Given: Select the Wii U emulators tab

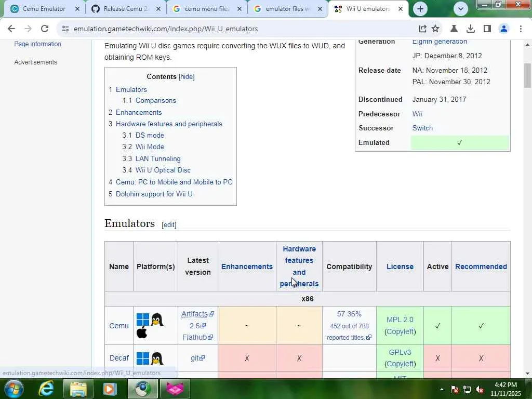Looking at the screenshot, I should coord(368,9).
